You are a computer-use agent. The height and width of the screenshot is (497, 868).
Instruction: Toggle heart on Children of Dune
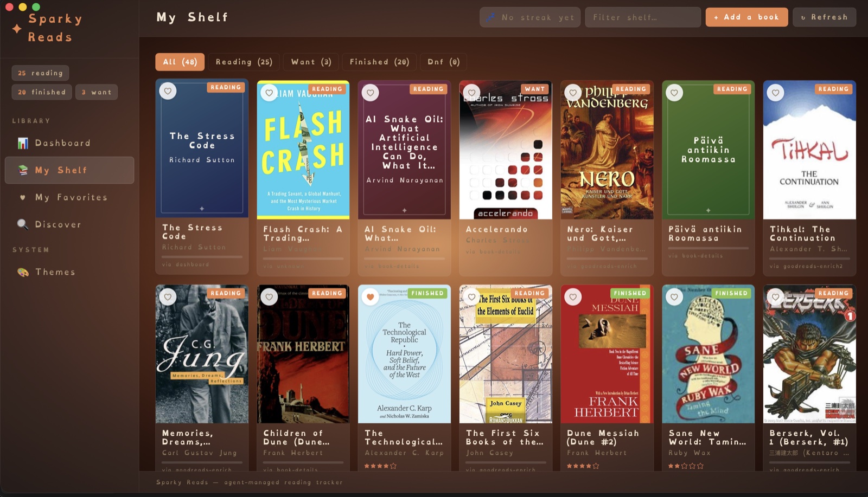click(x=269, y=296)
